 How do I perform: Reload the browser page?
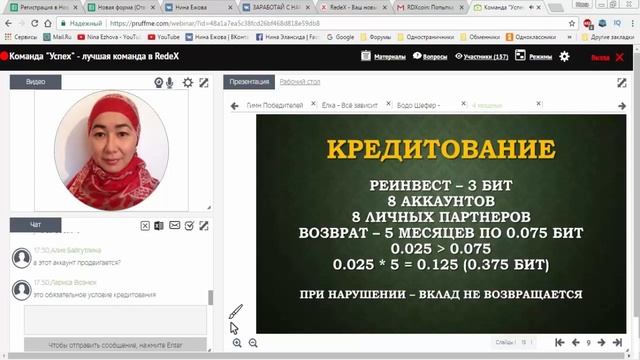pyautogui.click(x=34, y=23)
